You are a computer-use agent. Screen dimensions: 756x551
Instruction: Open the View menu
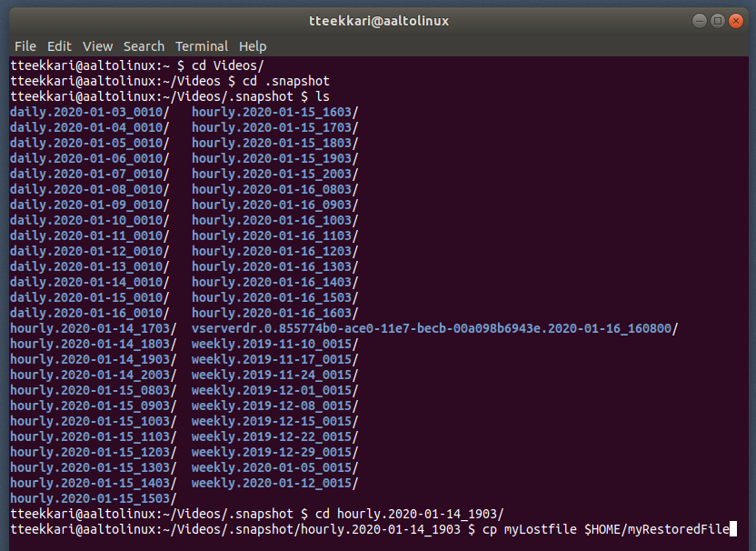coord(97,45)
